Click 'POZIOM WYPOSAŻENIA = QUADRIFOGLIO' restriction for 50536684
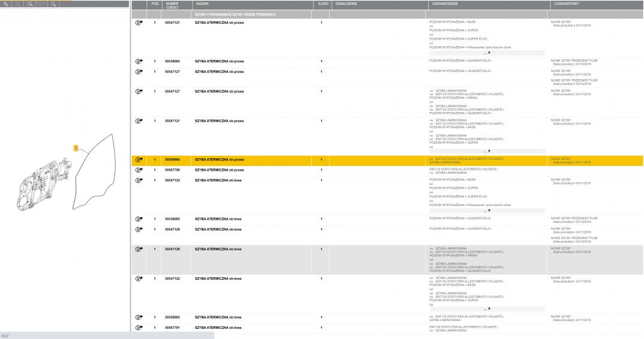 pyautogui.click(x=460, y=60)
